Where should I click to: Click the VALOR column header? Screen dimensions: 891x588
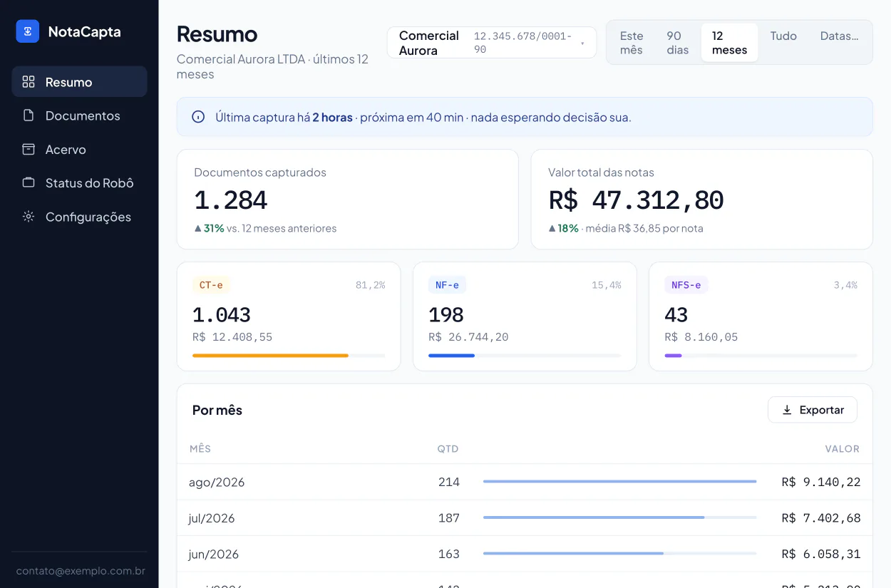[843, 449]
